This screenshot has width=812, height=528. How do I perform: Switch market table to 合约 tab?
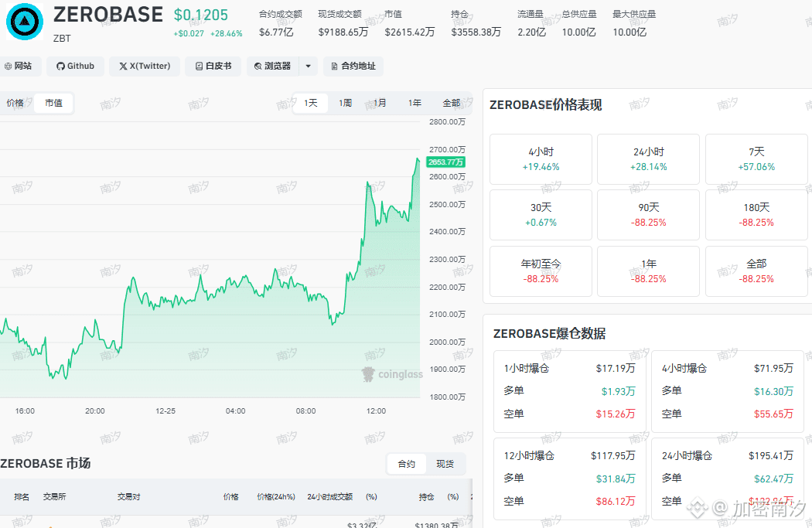pyautogui.click(x=407, y=464)
